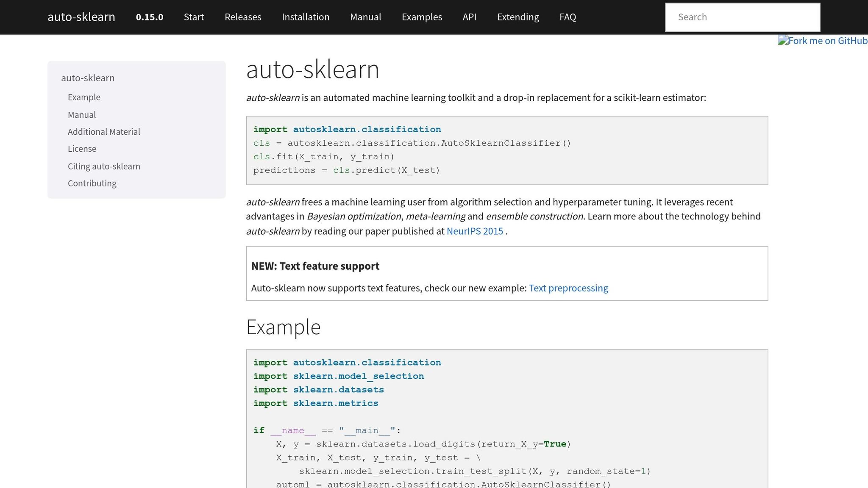The height and width of the screenshot is (488, 868).
Task: Click the ensemble construction italic text
Action: [534, 216]
